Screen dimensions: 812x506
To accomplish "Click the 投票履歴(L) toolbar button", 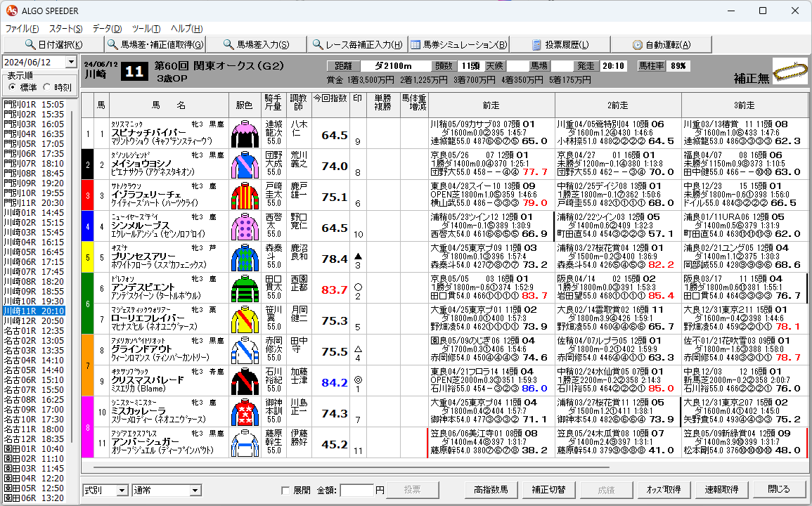I will [560, 44].
